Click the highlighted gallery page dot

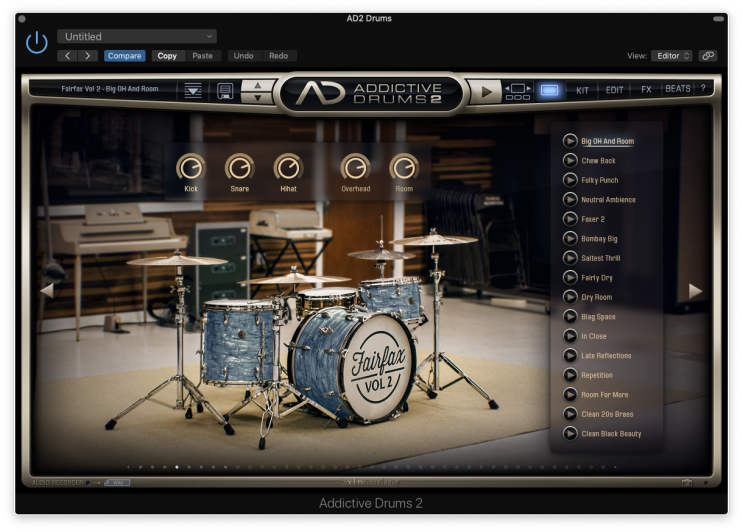177,467
